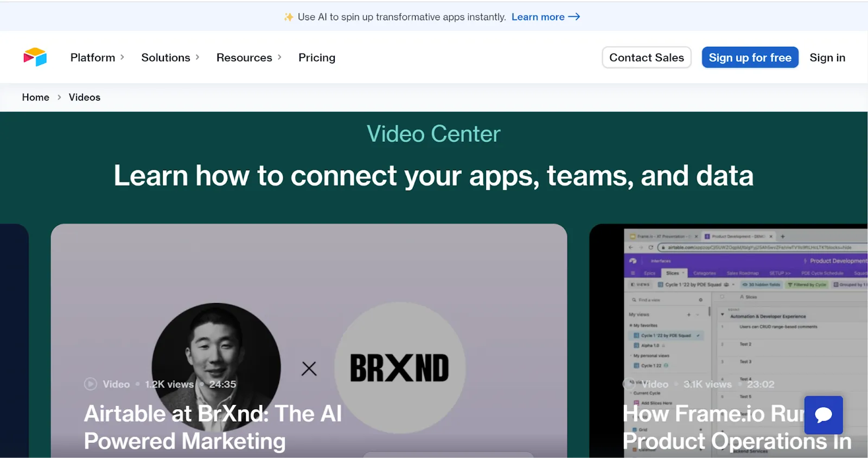Expand the Solutions menu chevron
Screen dimensions: 868x458
point(197,57)
